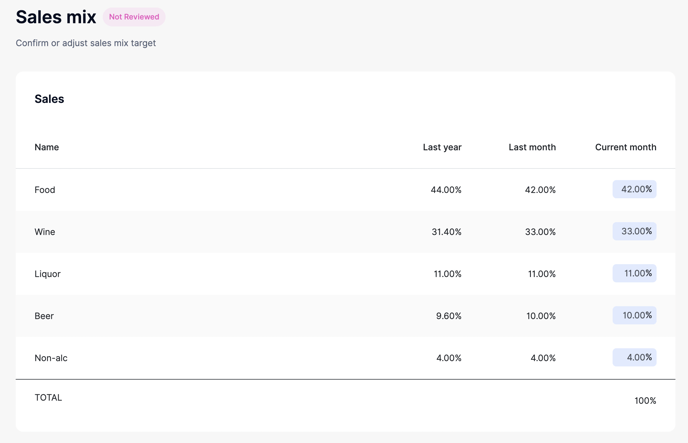Click the Not Reviewed status badge

[134, 17]
